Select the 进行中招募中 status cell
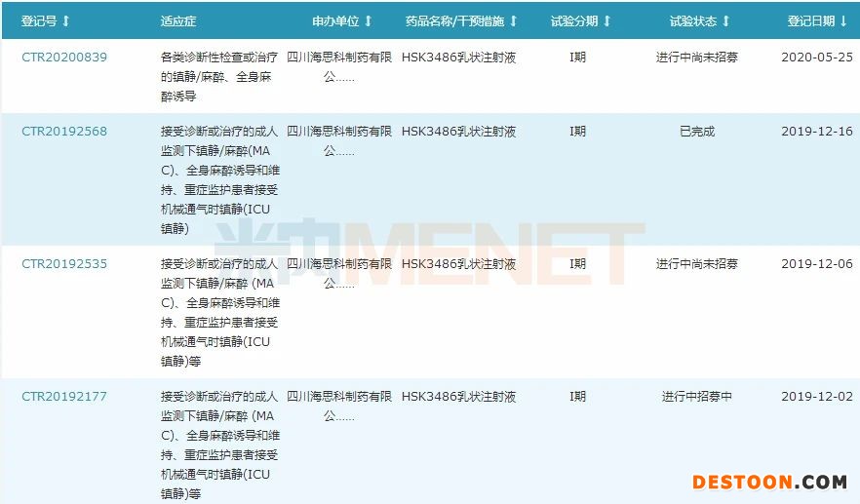Viewport: 860px width, 504px height. tap(697, 397)
